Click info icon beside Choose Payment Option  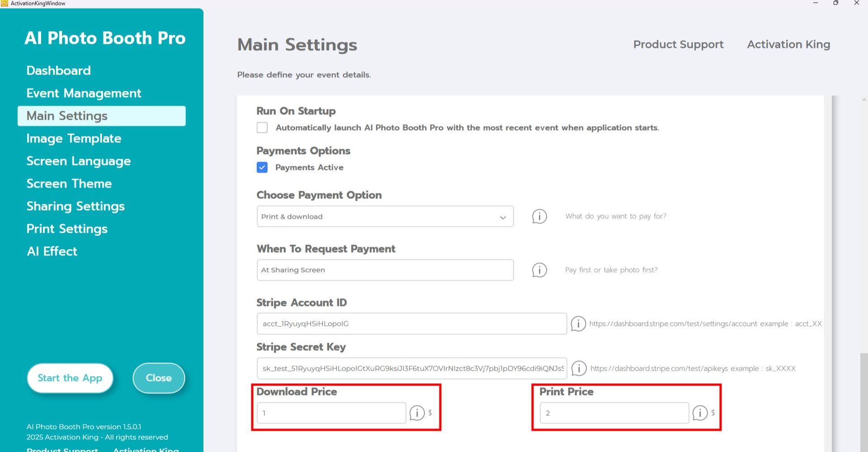(539, 217)
